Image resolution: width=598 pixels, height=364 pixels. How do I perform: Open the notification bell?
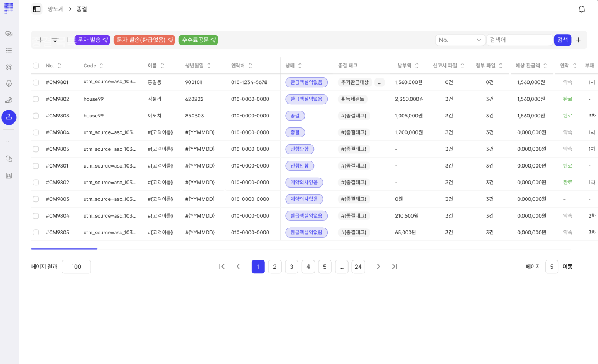[x=581, y=9]
